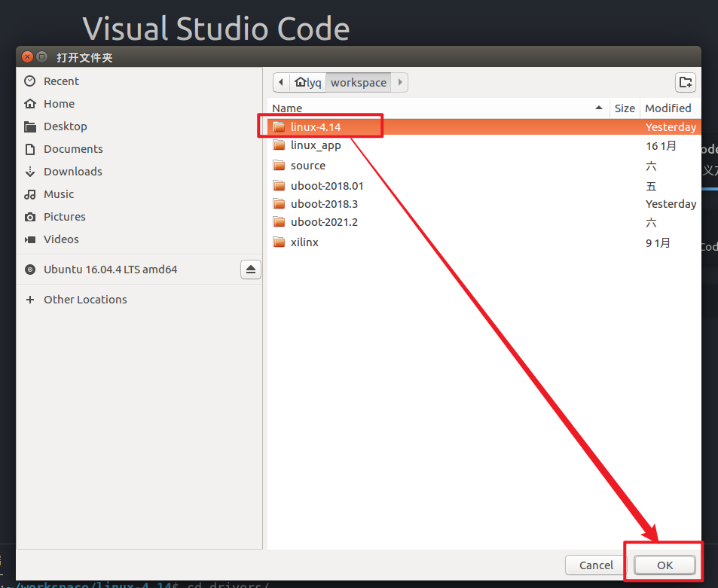Select the linux_app folder
This screenshot has height=588, width=718.
click(x=484, y=146)
